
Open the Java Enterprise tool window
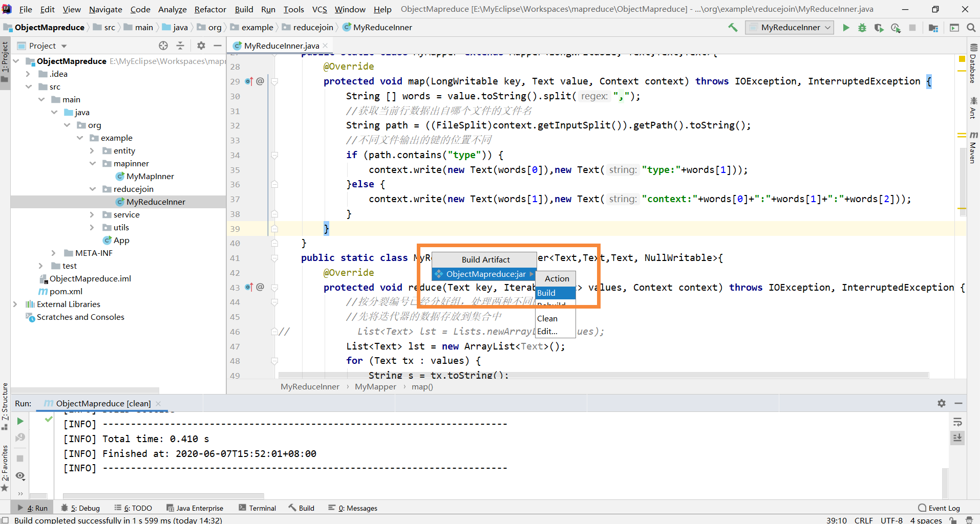(x=195, y=508)
